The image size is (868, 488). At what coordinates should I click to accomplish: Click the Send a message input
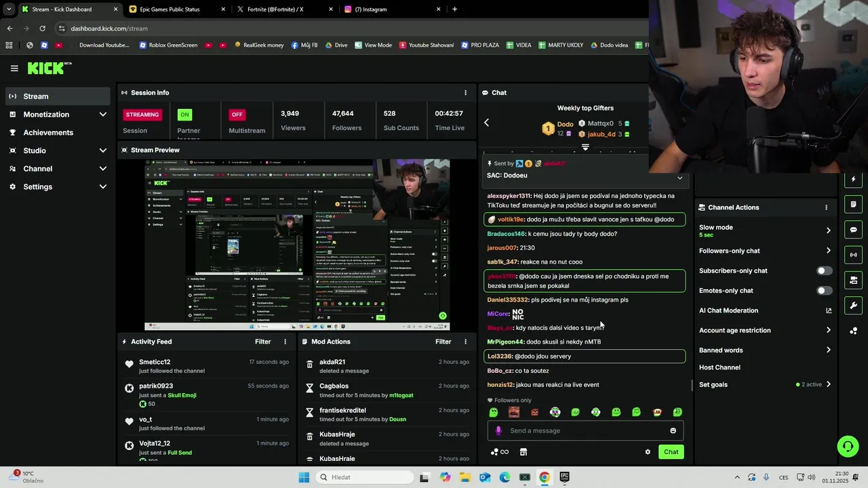pyautogui.click(x=585, y=430)
